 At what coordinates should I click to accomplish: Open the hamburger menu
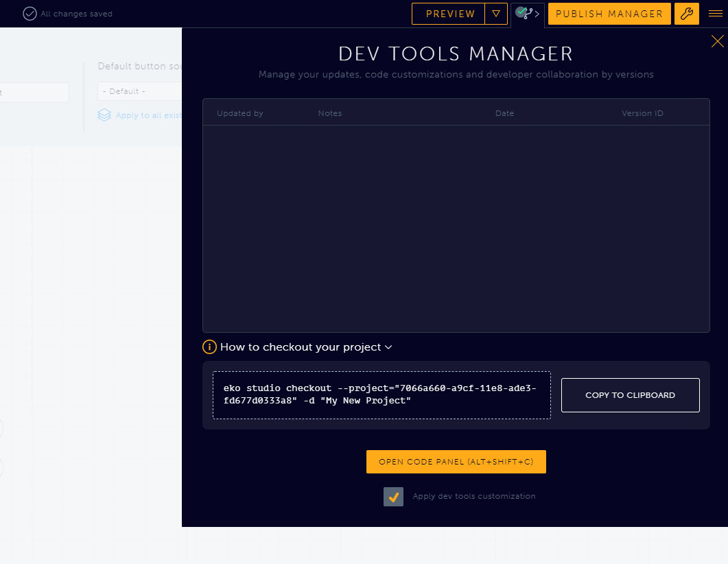tap(716, 14)
